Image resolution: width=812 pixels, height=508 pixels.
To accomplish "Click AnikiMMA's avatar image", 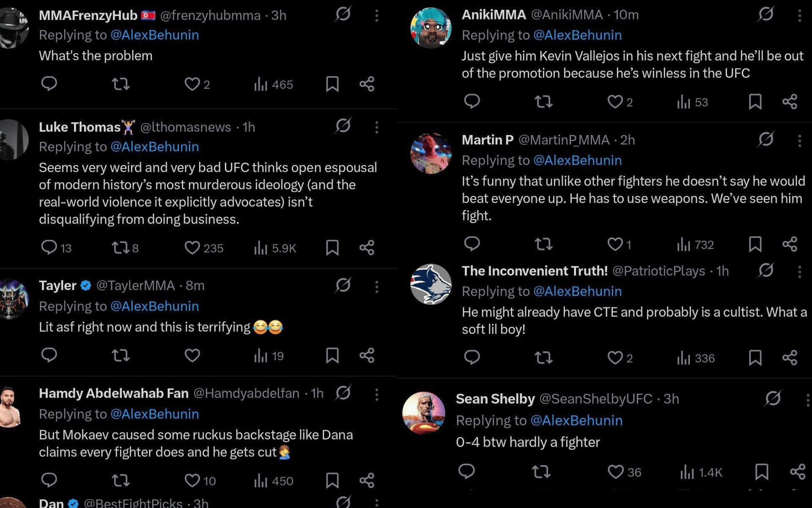I will (x=431, y=28).
